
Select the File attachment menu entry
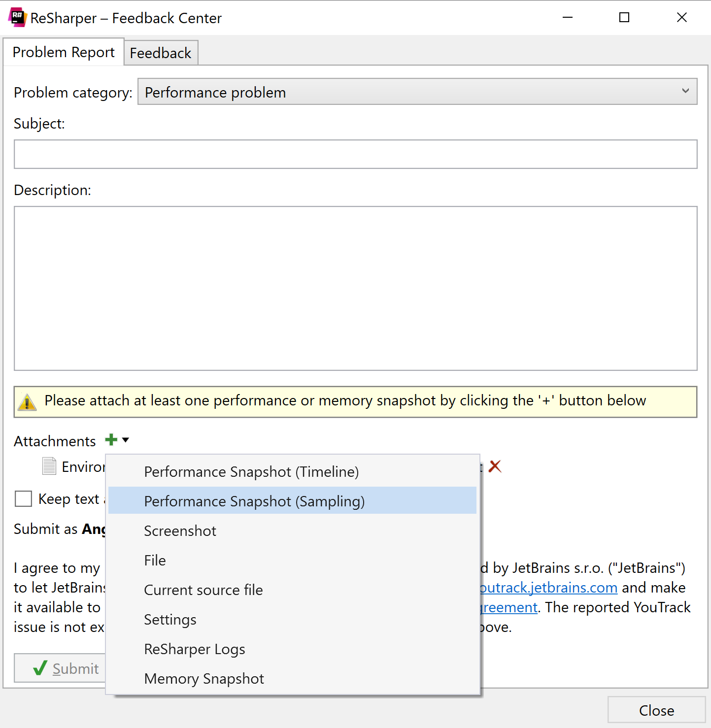[x=293, y=561]
